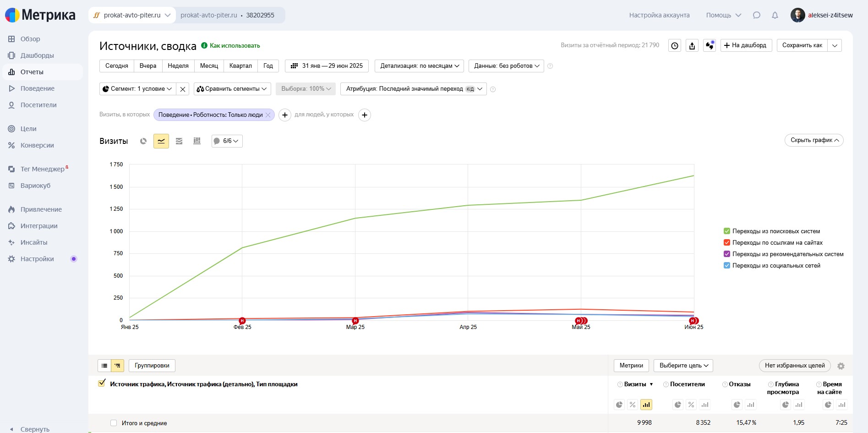Click the 'Метрики' button
The height and width of the screenshot is (433, 868).
coord(631,366)
